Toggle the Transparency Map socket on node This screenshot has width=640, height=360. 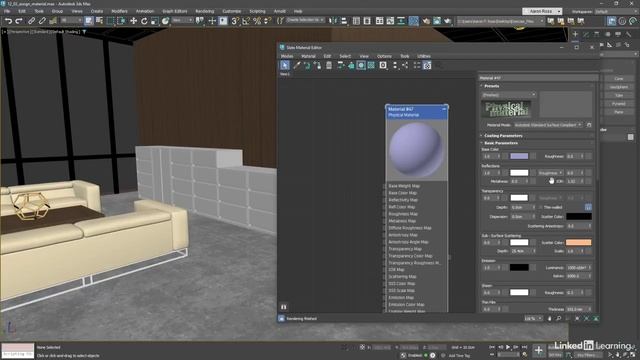(x=384, y=249)
